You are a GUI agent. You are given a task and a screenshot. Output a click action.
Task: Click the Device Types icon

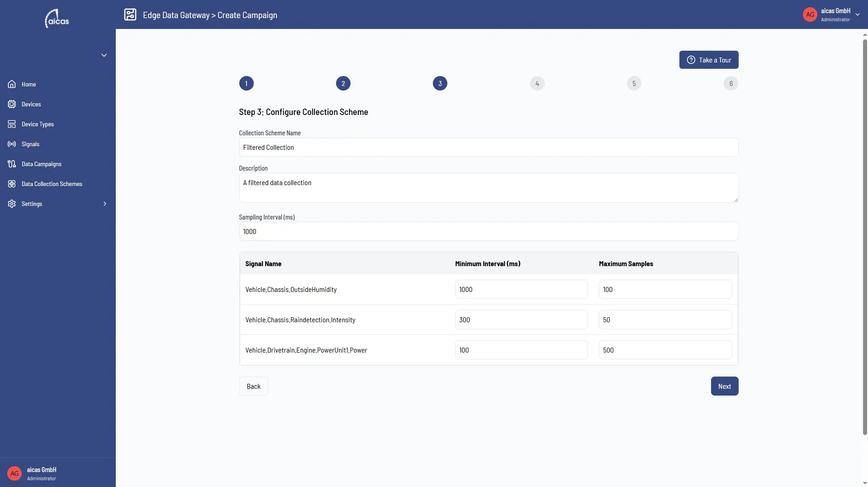pyautogui.click(x=12, y=124)
